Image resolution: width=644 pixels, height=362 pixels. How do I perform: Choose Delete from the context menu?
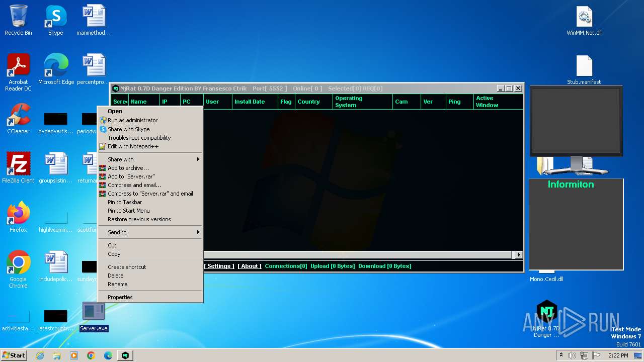tap(150, 276)
